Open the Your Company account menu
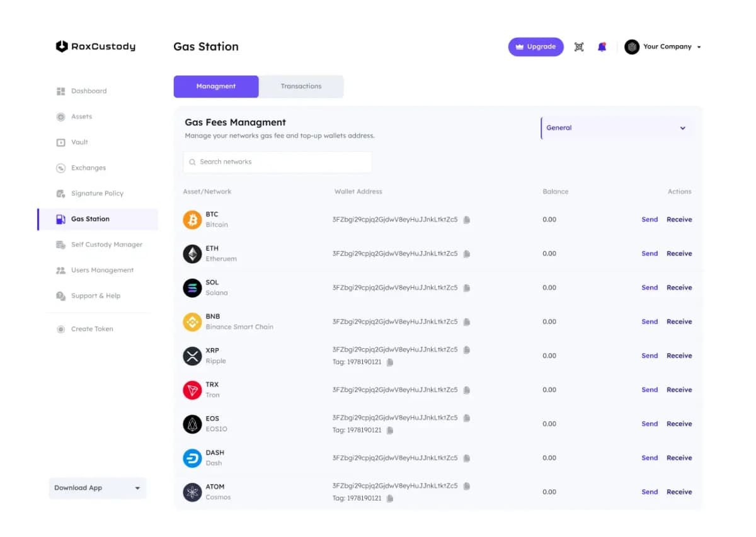The image size is (756, 537). pyautogui.click(x=663, y=47)
